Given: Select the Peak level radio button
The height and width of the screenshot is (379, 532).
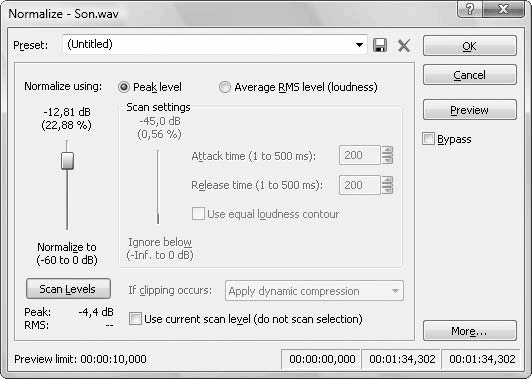Looking at the screenshot, I should 124,87.
